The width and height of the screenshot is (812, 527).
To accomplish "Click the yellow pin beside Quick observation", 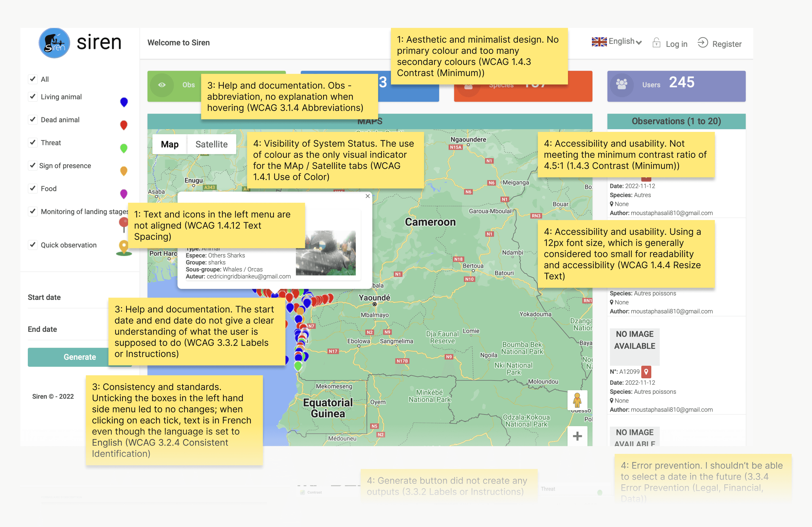I will coord(124,247).
